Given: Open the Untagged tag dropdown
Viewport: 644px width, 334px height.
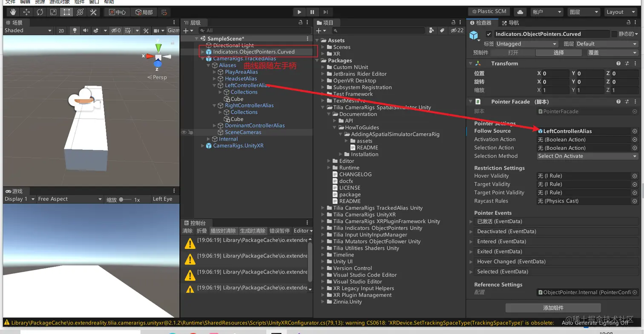Looking at the screenshot, I should click(526, 44).
